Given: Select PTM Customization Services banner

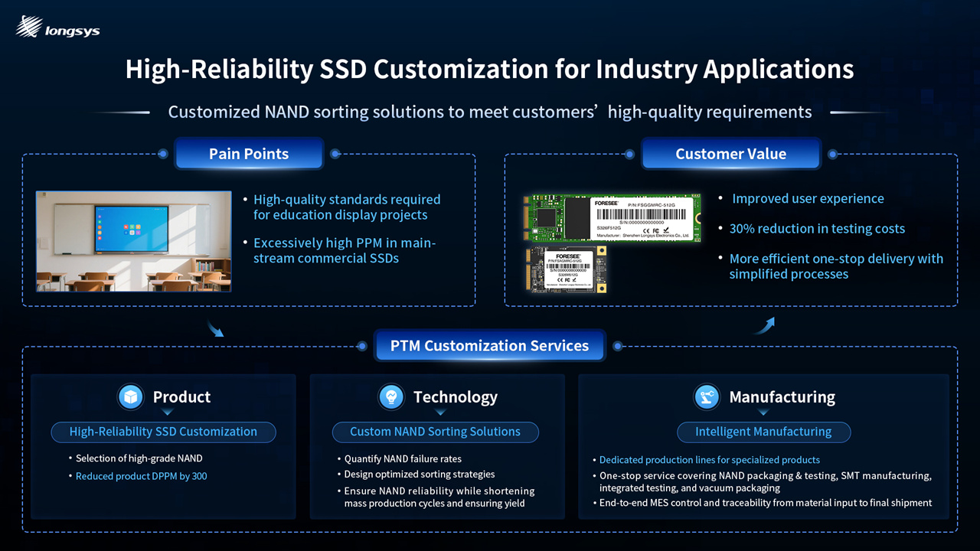Looking at the screenshot, I should (x=489, y=345).
